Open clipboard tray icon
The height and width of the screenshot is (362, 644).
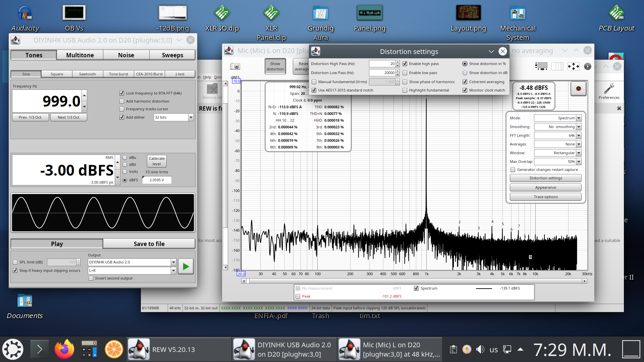tap(453, 349)
